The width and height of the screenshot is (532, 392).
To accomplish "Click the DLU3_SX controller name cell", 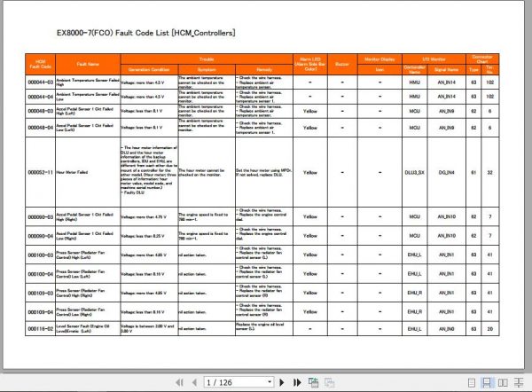I will [415, 172].
